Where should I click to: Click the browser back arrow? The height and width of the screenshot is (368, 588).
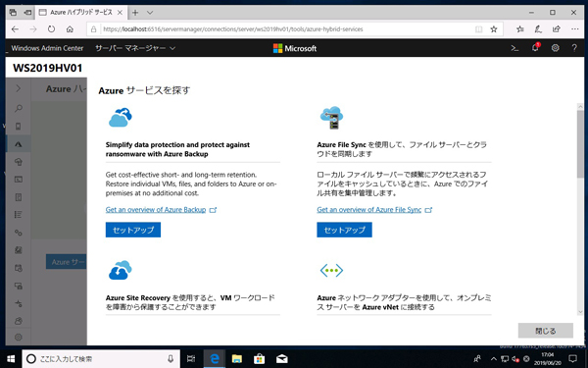[15, 29]
